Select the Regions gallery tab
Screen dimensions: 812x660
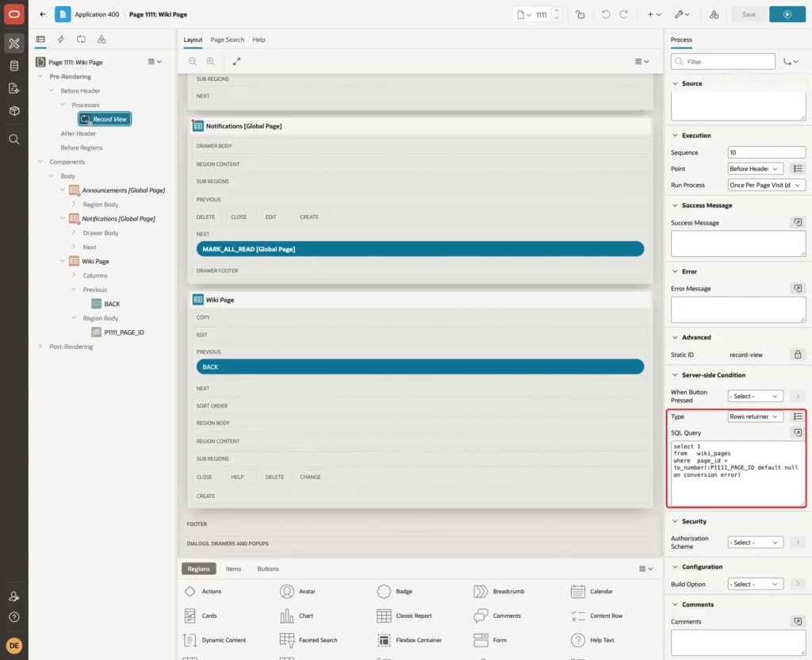coord(198,568)
